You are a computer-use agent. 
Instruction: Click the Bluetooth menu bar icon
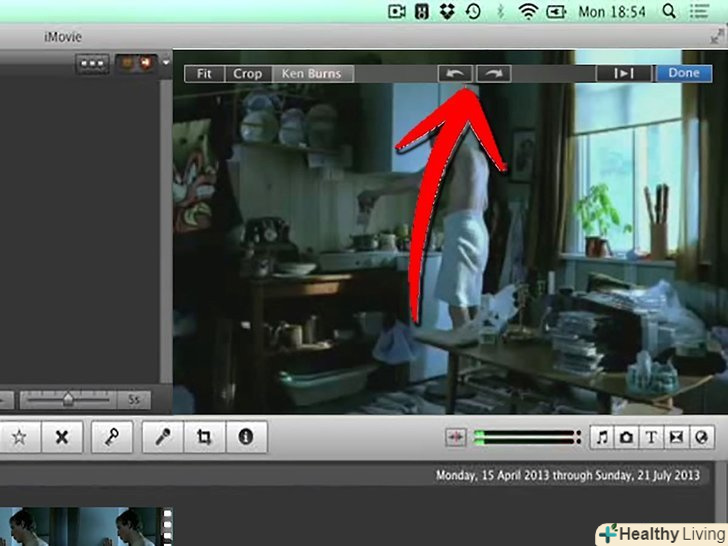point(500,11)
